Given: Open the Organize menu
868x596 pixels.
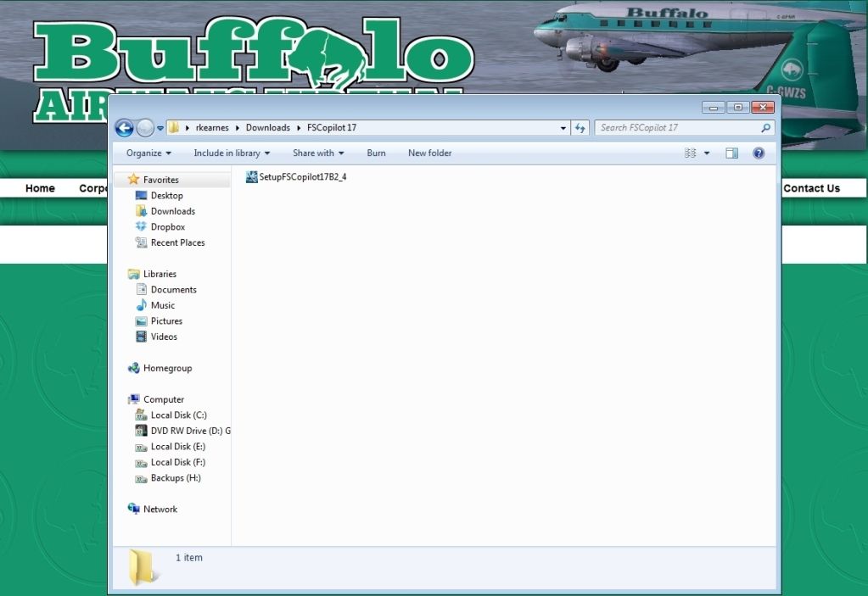Looking at the screenshot, I should pyautogui.click(x=148, y=153).
